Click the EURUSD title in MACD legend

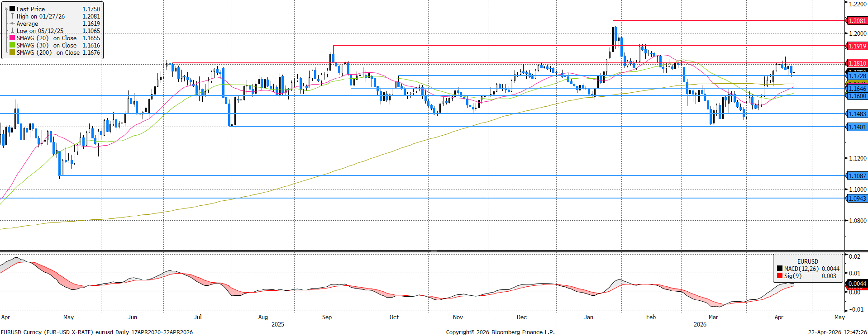807,261
